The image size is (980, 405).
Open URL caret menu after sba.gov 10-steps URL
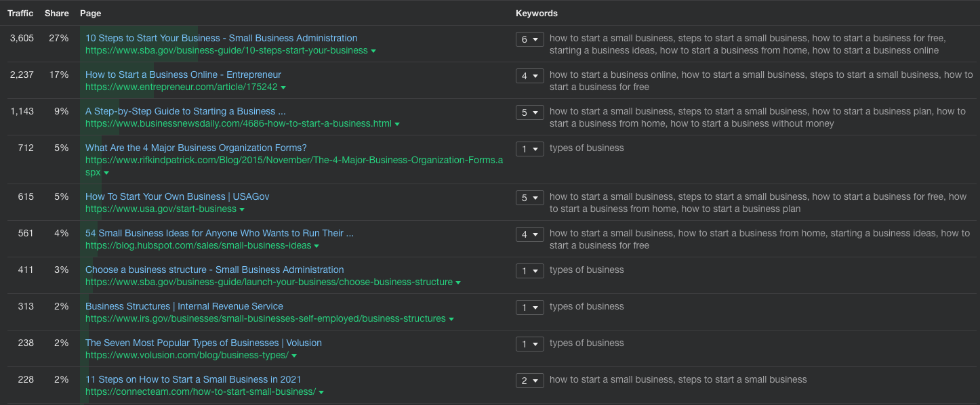tap(373, 51)
